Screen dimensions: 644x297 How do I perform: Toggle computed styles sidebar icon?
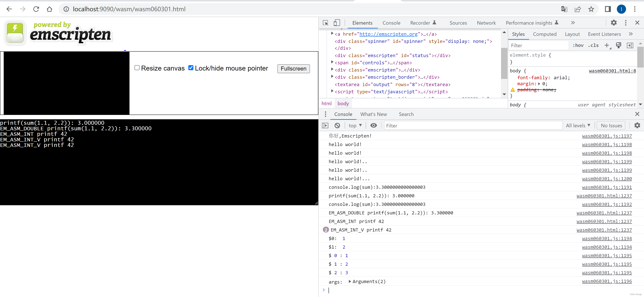coord(630,45)
